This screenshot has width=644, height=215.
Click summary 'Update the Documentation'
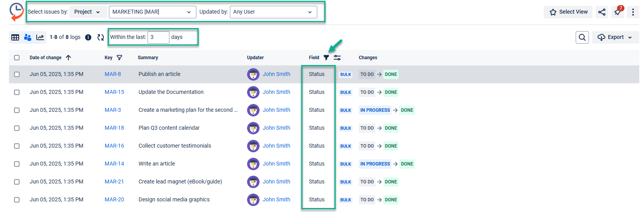click(171, 92)
